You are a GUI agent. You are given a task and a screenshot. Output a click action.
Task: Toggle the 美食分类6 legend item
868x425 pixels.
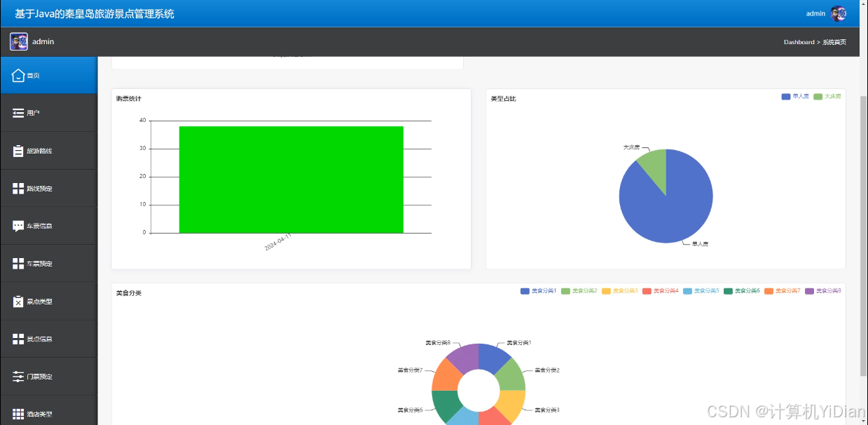pos(741,290)
